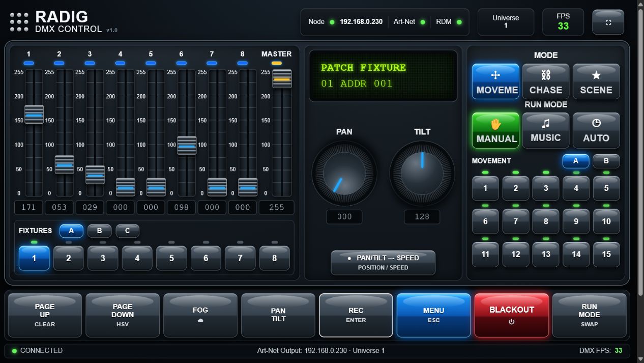Trigger movement preset 3

[x=546, y=188]
